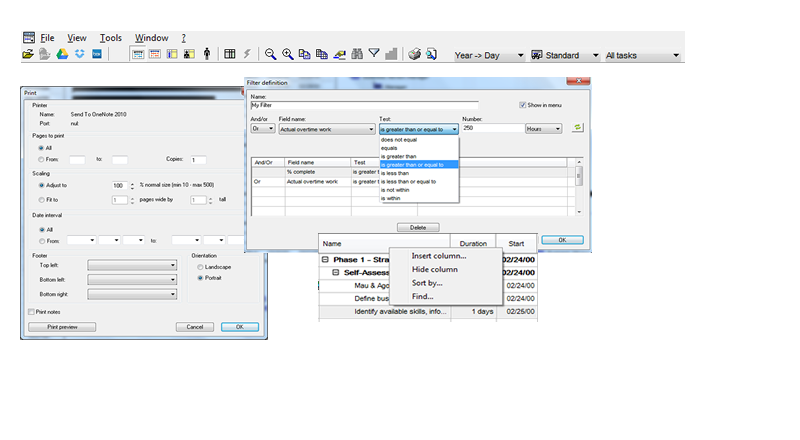Open the And/or dropdown showing Or

pos(263,129)
